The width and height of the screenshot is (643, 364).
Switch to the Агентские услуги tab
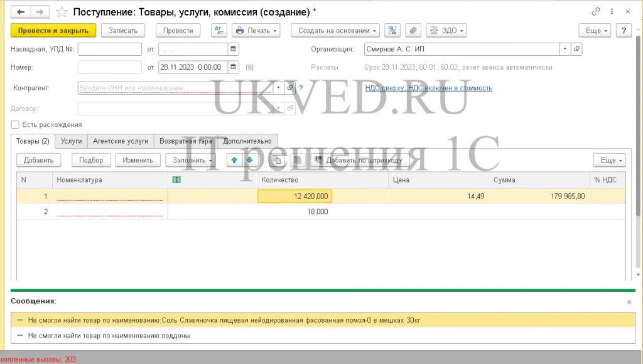point(121,141)
